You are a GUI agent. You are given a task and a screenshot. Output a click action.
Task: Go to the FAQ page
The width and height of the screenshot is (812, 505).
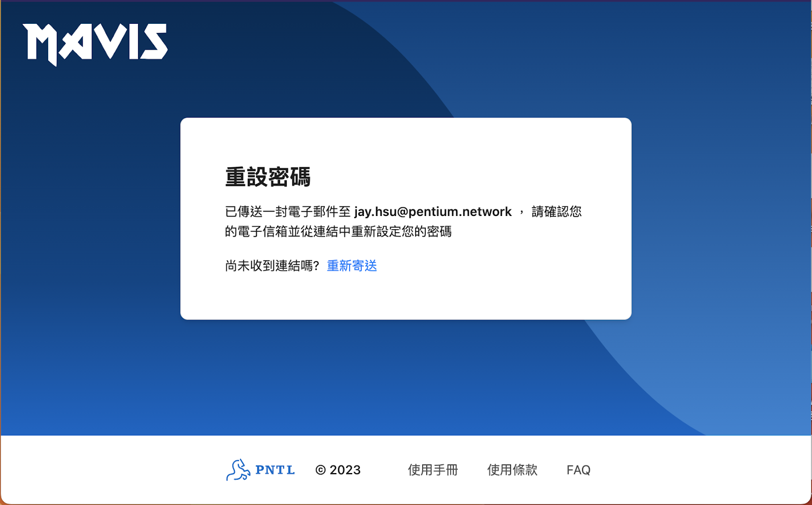pos(578,470)
